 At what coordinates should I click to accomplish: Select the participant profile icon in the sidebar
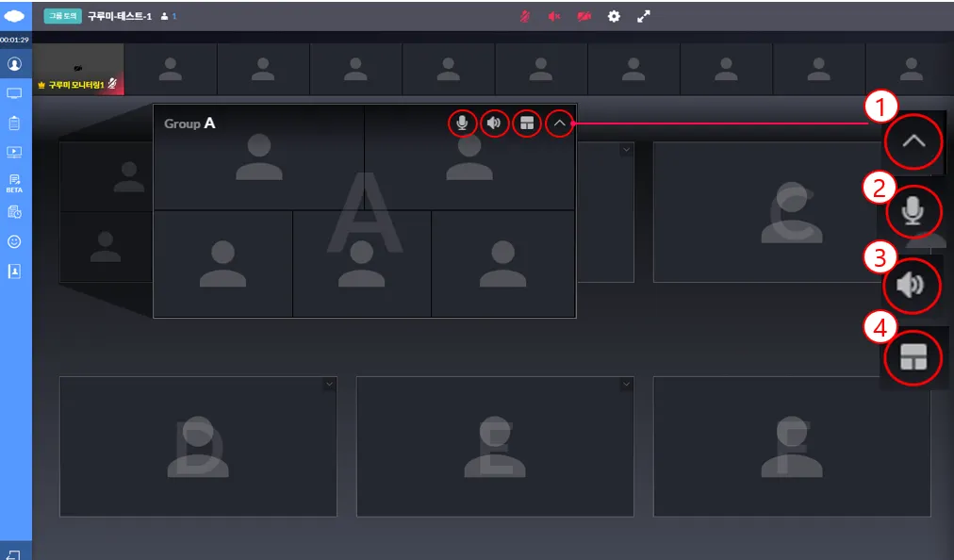pos(14,64)
